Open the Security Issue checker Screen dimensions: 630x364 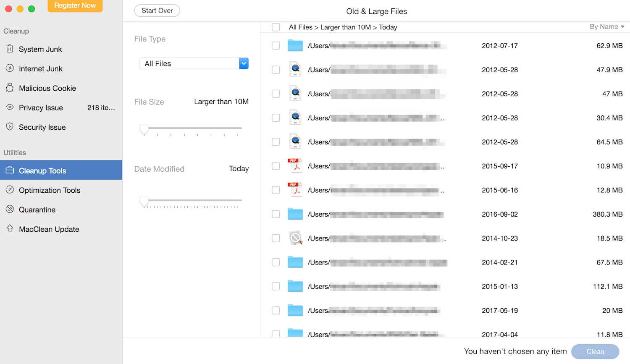pos(42,127)
